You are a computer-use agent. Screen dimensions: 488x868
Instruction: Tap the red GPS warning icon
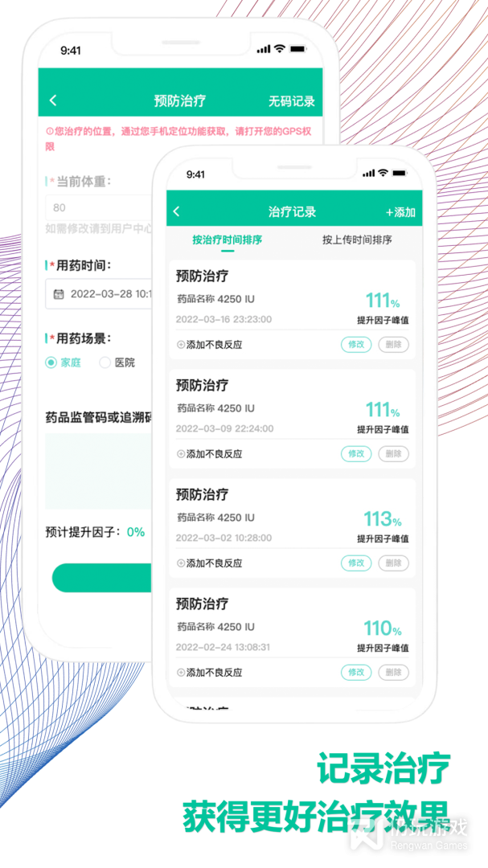point(49,131)
